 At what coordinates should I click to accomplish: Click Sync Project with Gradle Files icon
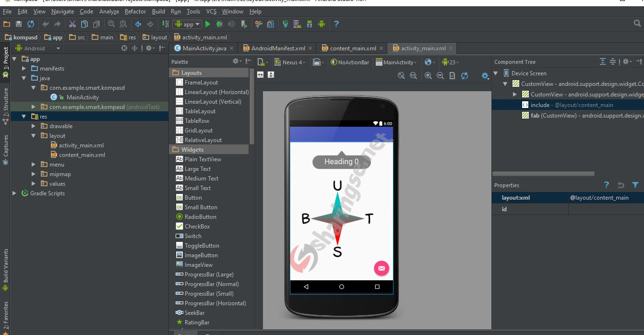(286, 24)
